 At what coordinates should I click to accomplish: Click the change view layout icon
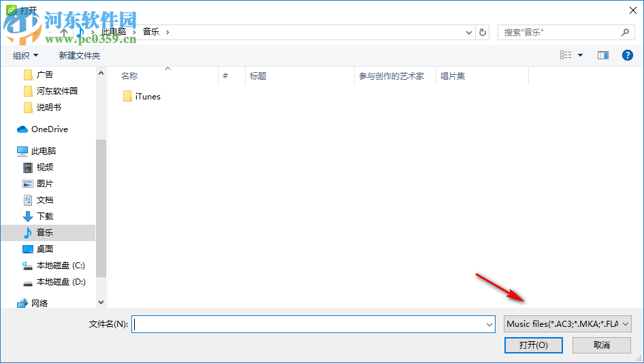click(566, 55)
